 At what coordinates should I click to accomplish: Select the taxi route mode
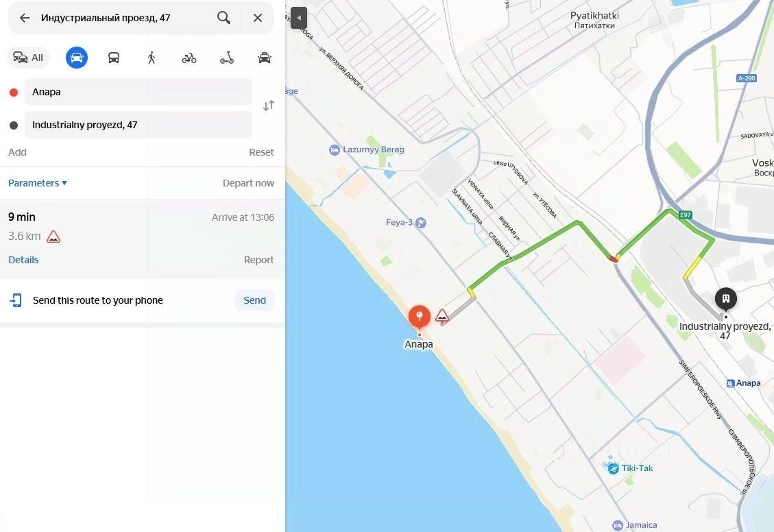265,58
